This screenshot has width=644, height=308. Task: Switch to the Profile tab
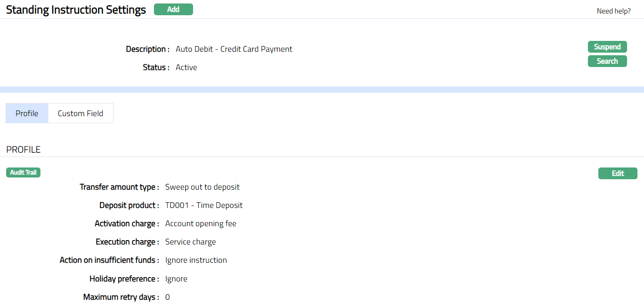tap(27, 114)
